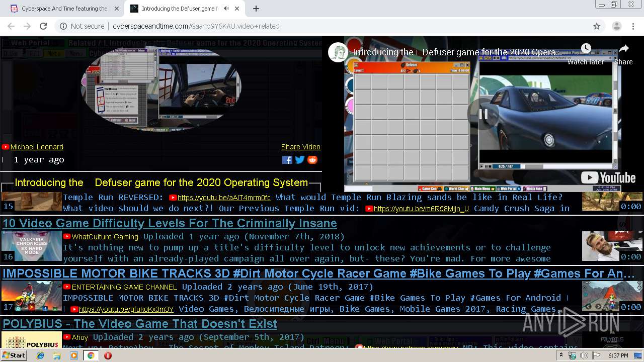644x362 pixels.
Task: Open Michael Leonard channel link
Action: 37,147
